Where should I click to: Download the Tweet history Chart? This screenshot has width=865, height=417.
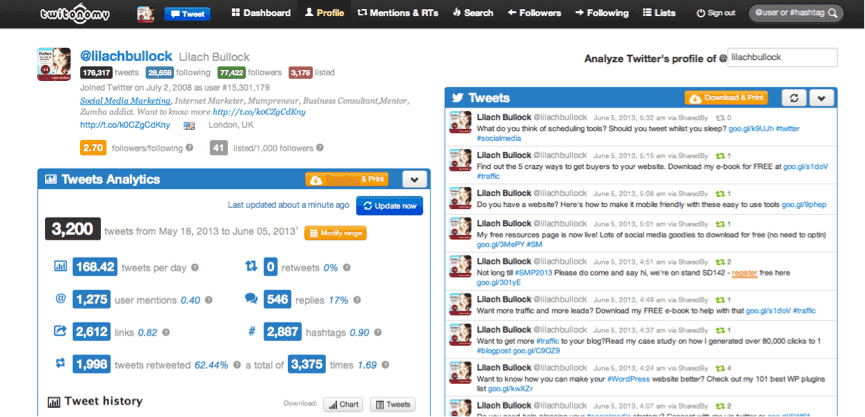[x=343, y=404]
